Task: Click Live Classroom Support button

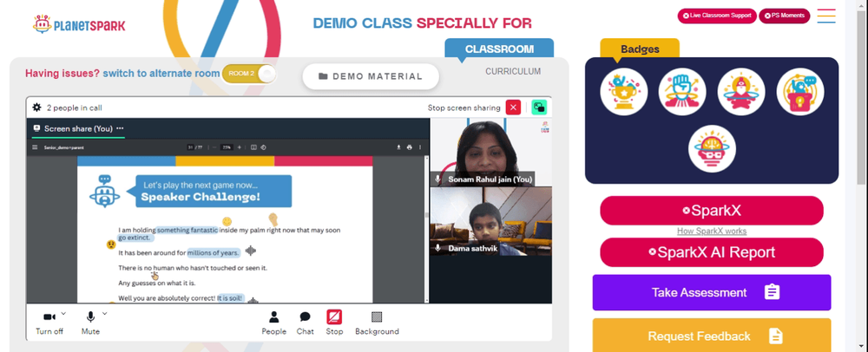Action: (x=717, y=16)
